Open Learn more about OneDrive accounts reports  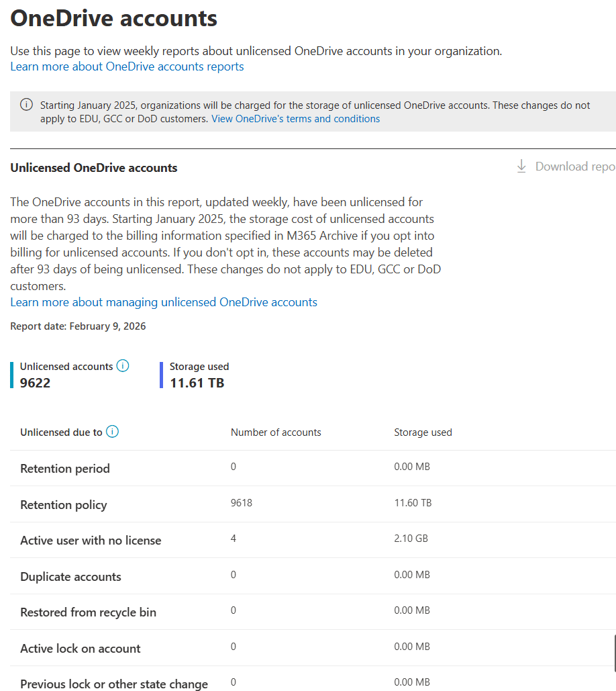(127, 66)
